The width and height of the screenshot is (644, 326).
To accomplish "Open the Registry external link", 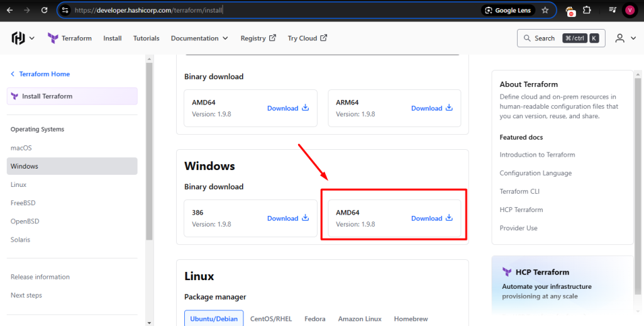I will [258, 38].
